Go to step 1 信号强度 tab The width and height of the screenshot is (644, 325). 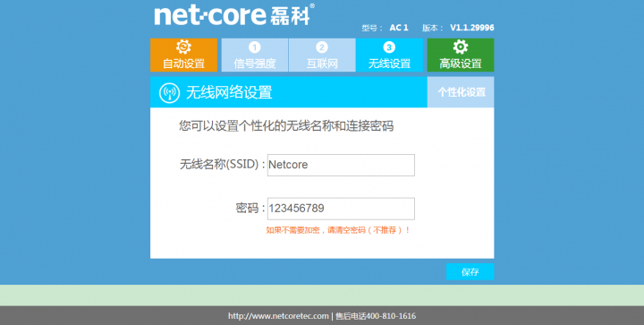coord(255,55)
